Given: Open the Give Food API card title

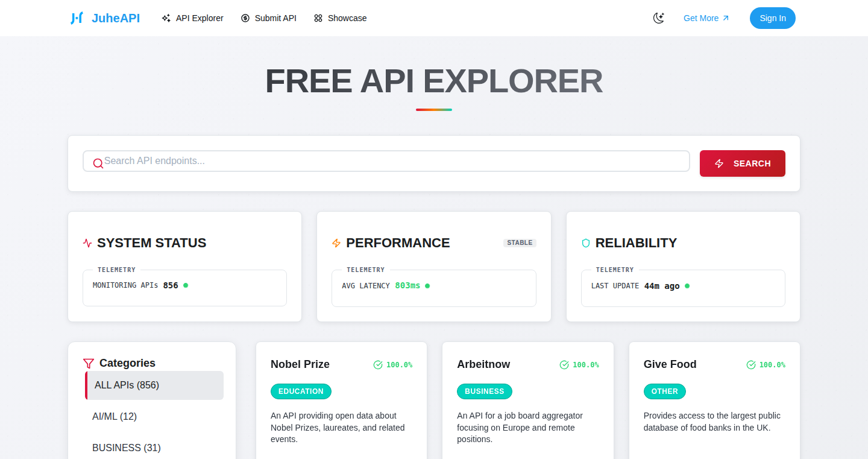Looking at the screenshot, I should [x=670, y=364].
